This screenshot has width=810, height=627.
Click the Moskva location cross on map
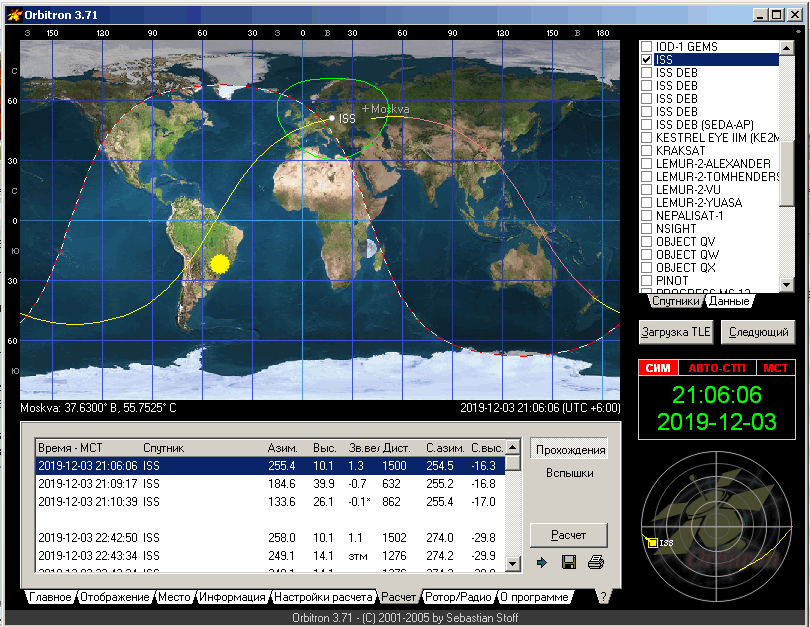click(x=365, y=108)
